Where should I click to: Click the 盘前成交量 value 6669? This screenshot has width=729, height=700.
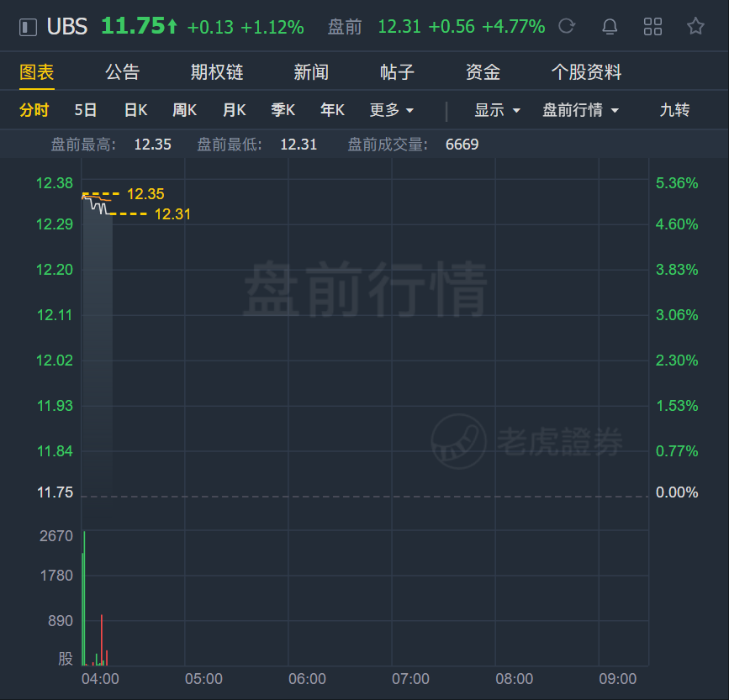tap(462, 145)
